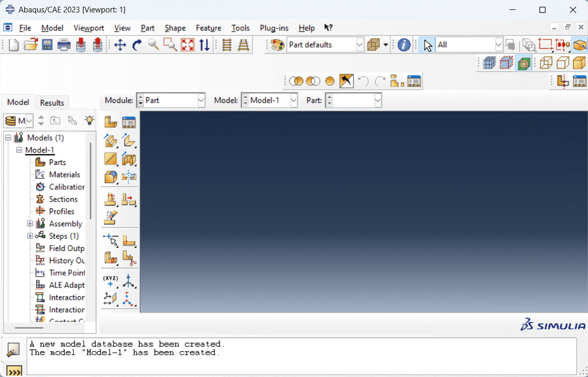Select Create Shell Extrude tool

129,141
